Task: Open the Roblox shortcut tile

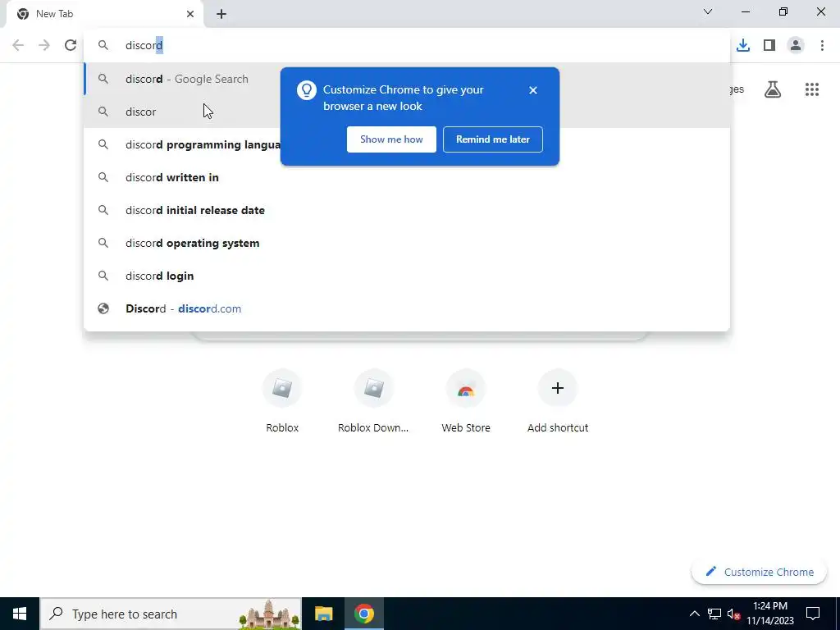Action: point(282,402)
